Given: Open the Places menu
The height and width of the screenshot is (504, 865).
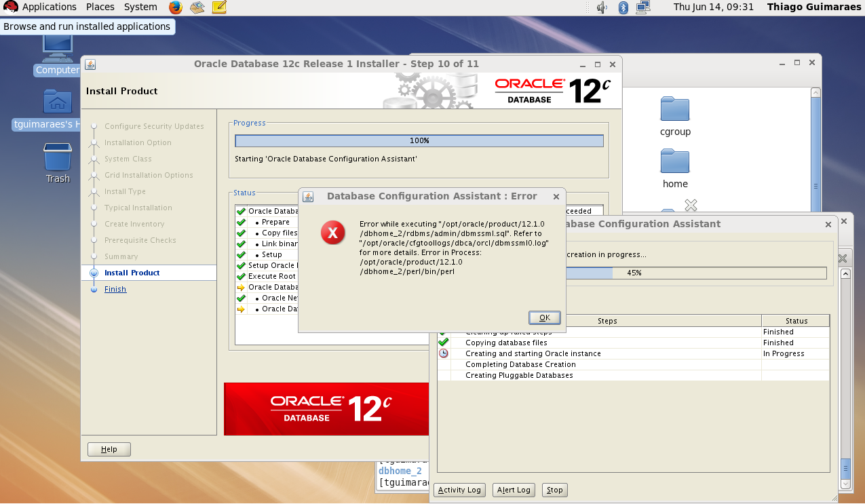Looking at the screenshot, I should 100,7.
